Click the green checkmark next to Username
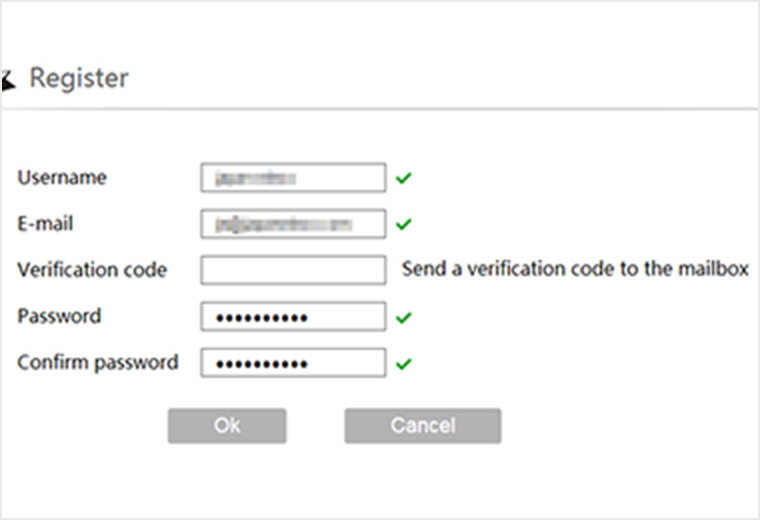760x520 pixels. 403,178
